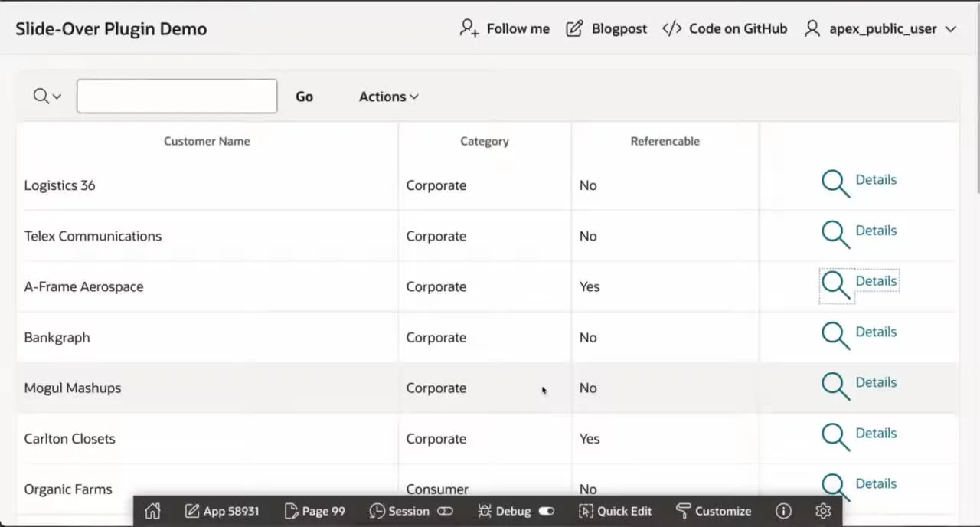Open Page 99 in developer toolbar
The height and width of the screenshot is (527, 980).
[x=315, y=512]
